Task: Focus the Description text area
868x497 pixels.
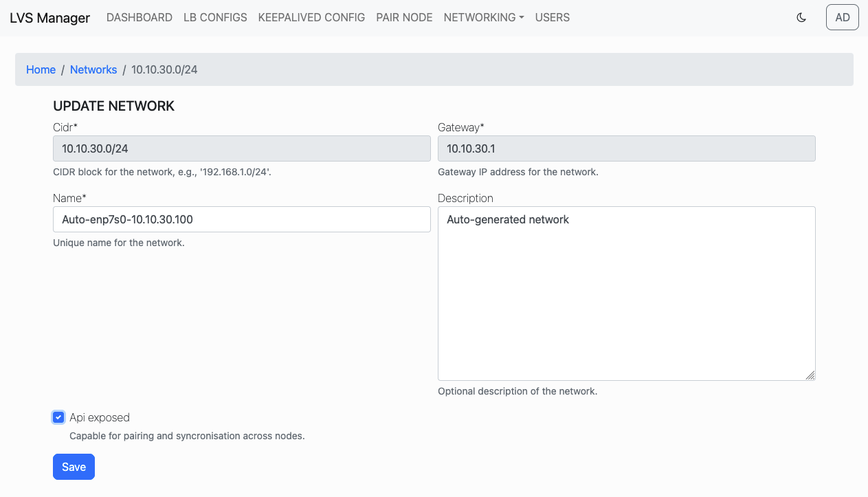Action: pos(627,294)
